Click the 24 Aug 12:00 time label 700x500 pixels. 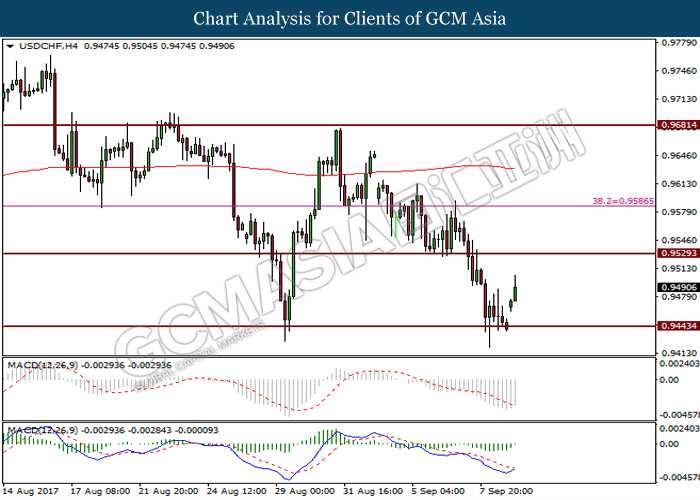click(x=237, y=491)
